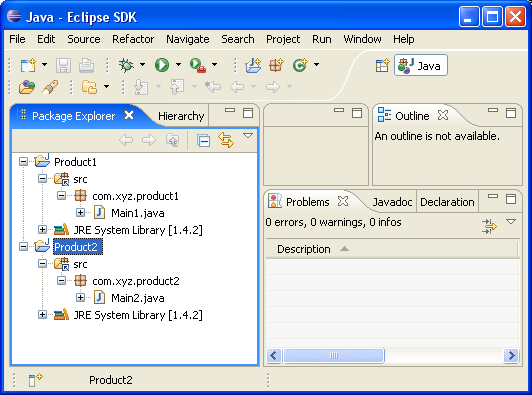Click the New Java Package icon
The width and height of the screenshot is (532, 395).
[x=276, y=65]
